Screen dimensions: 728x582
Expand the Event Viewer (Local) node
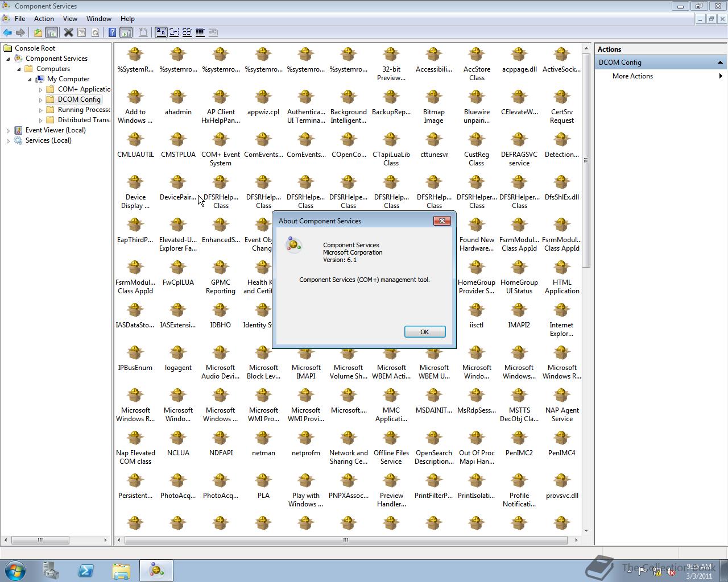[x=8, y=130]
